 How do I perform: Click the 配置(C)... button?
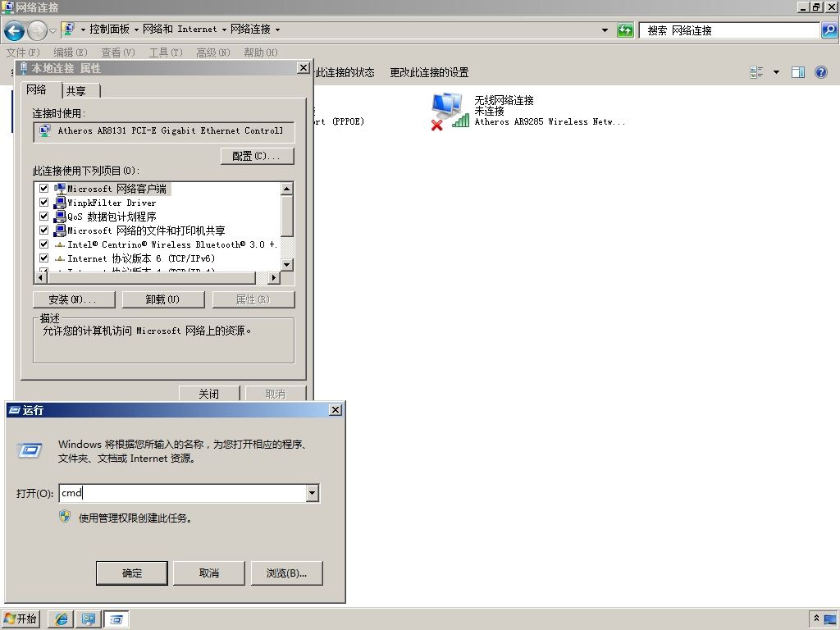point(257,156)
